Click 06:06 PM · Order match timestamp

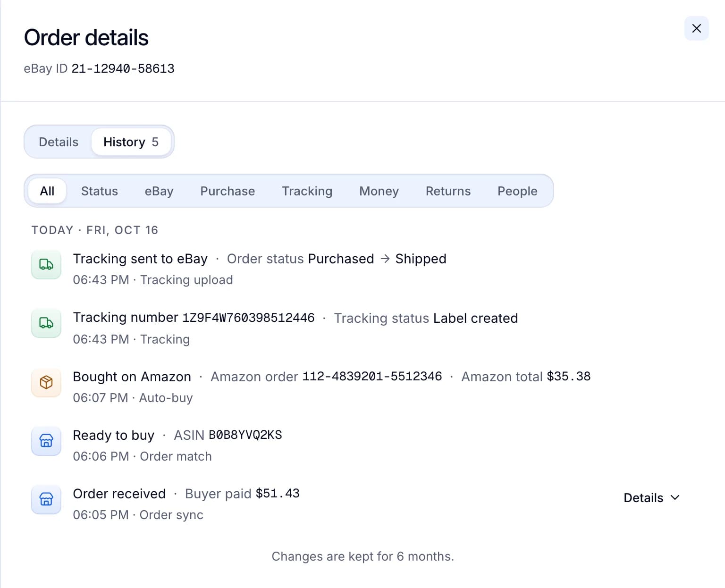(142, 456)
